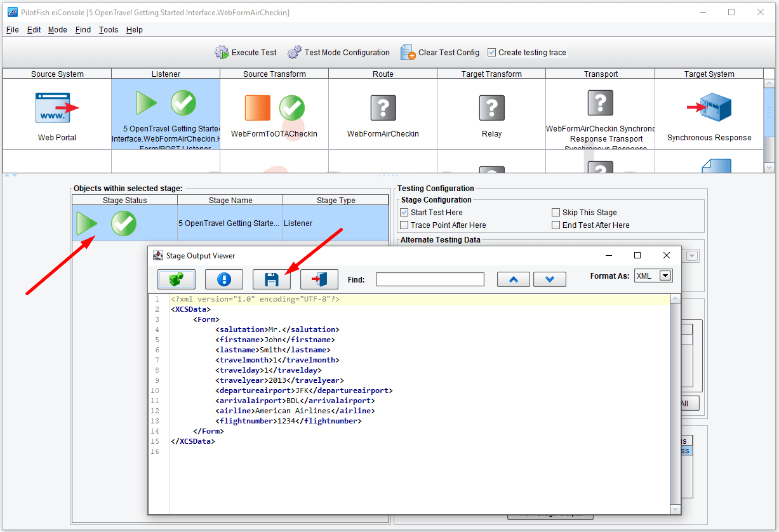Click the XML declaration on line 1
The height and width of the screenshot is (532, 779).
(x=255, y=299)
